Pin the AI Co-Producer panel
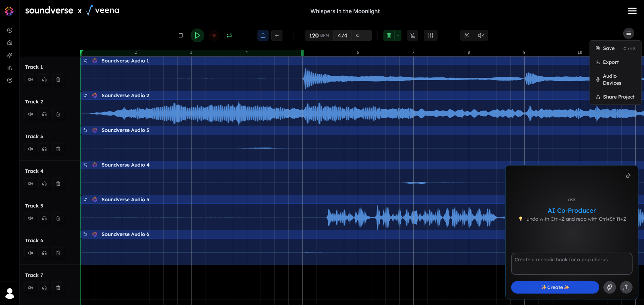This screenshot has width=644, height=305. coord(628,176)
